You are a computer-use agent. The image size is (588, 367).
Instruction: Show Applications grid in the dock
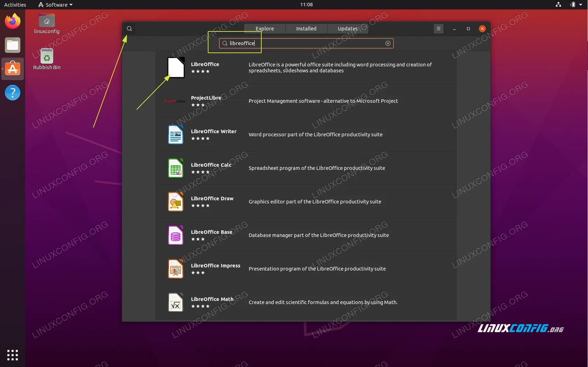click(13, 355)
